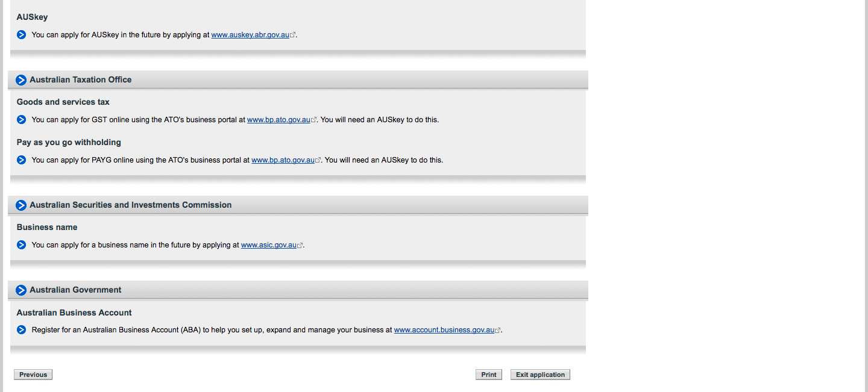Click arrow icon beside Australian Securities and Investments Commission

tap(21, 205)
